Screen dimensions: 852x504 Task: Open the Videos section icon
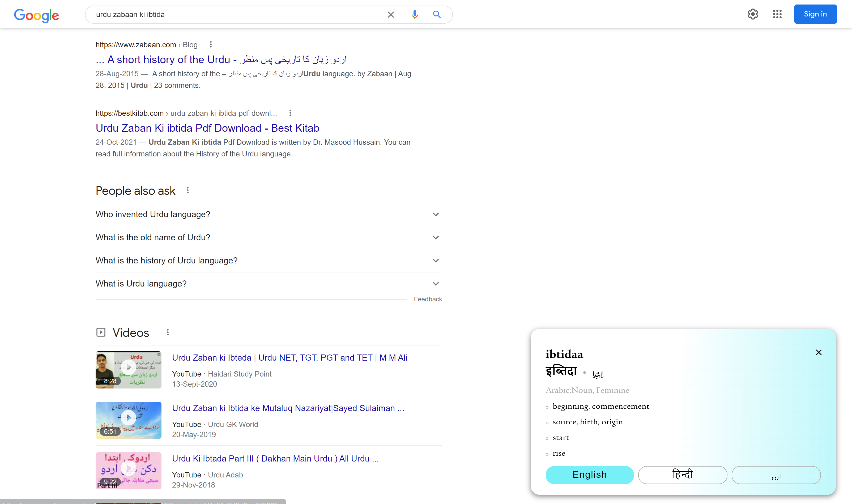[x=101, y=332]
